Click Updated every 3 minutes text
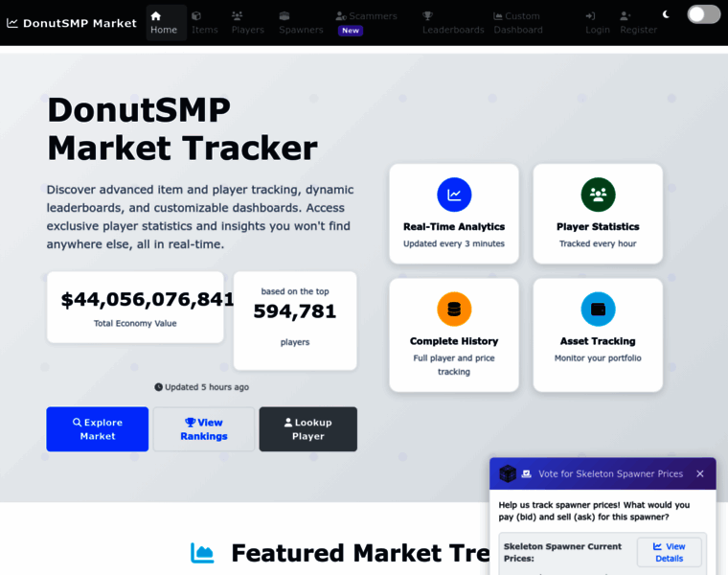Viewport: 728px width, 575px height. pos(454,243)
